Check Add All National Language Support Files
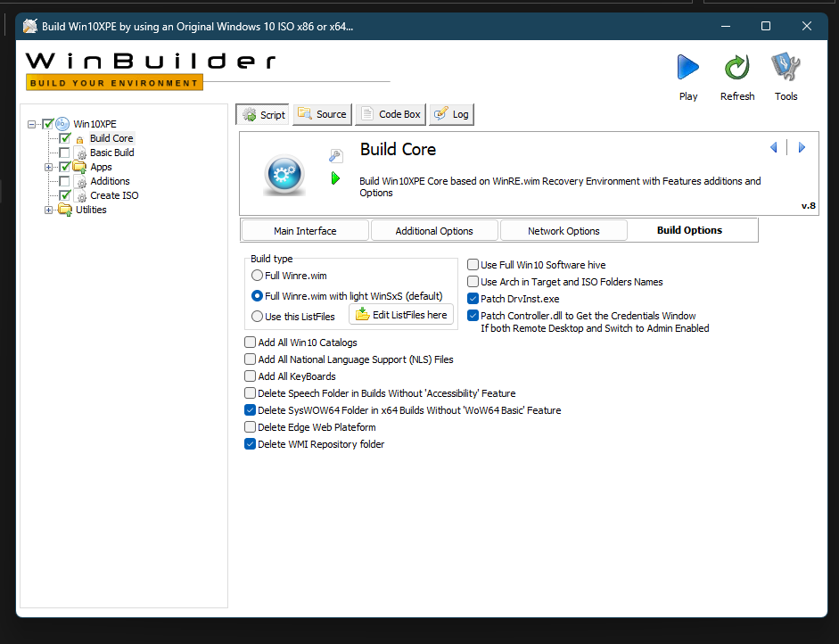Screen dimensions: 839x644 250,359
